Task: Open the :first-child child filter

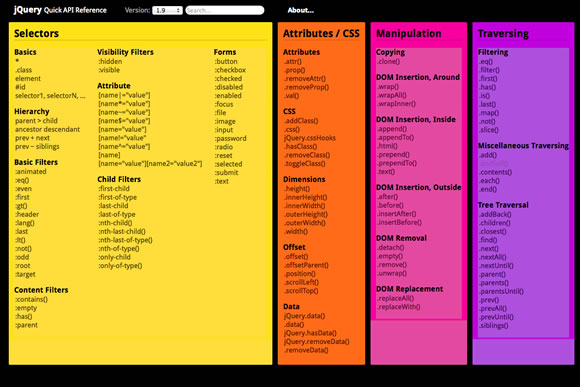Action: (x=114, y=188)
